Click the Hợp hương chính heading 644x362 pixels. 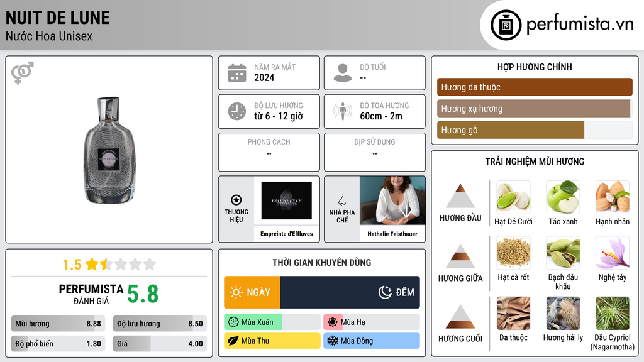point(535,67)
